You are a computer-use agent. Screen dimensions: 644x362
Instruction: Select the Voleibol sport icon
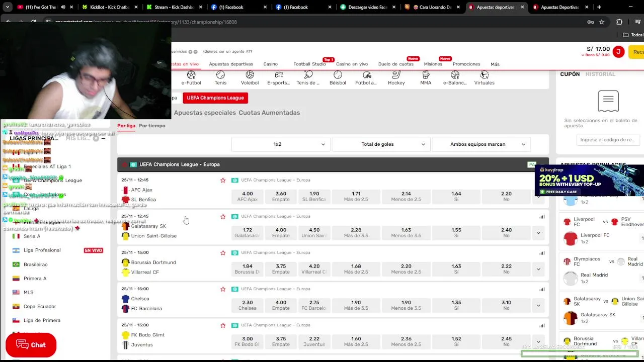coord(250,78)
